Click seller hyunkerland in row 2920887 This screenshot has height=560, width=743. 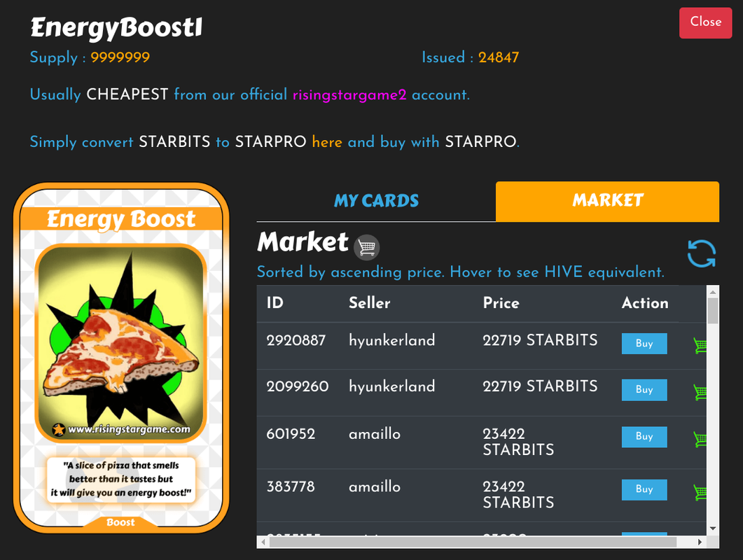pyautogui.click(x=392, y=340)
